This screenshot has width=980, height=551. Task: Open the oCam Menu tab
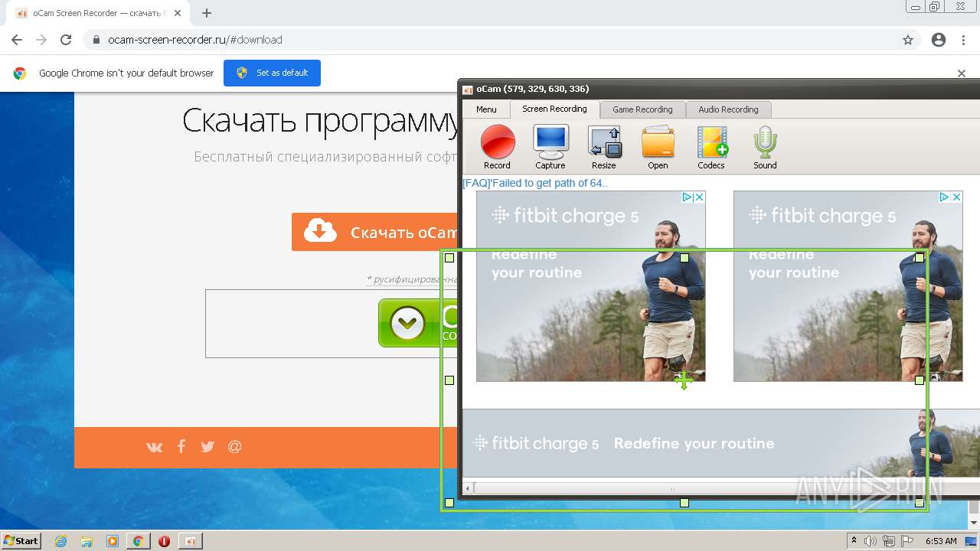pyautogui.click(x=486, y=109)
